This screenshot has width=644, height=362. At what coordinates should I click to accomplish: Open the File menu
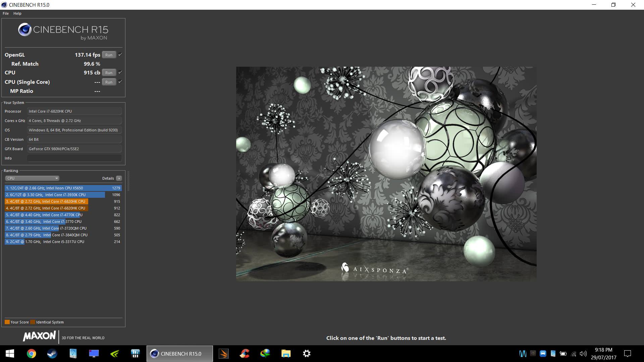coord(6,13)
